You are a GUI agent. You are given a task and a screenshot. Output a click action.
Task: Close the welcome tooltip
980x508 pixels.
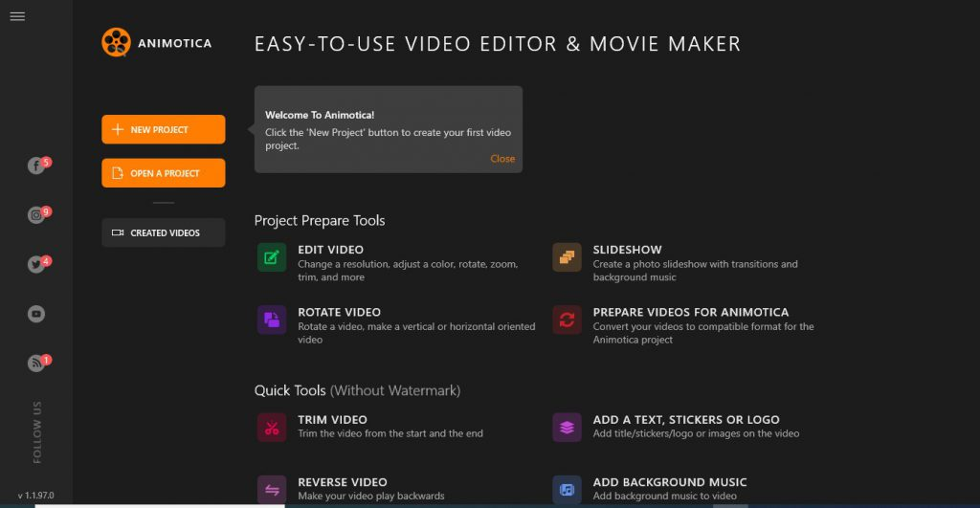[502, 159]
